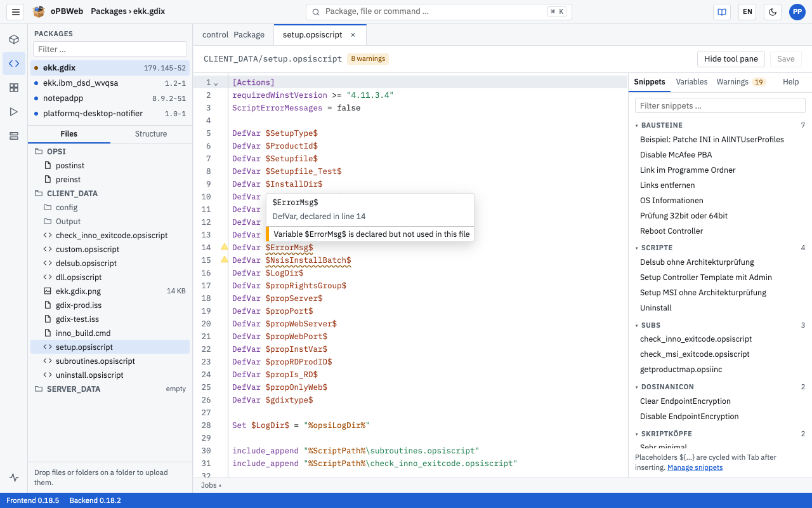Select the notepadpp package

pyautogui.click(x=110, y=98)
